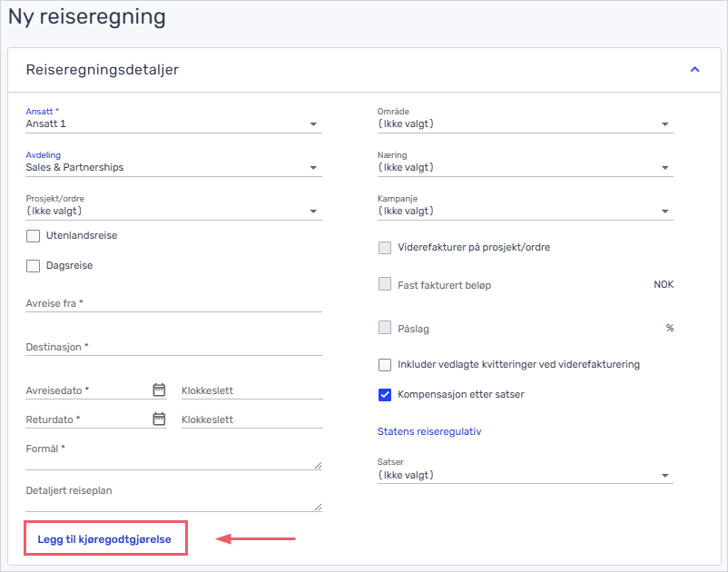Open calendar picker for Avreisedato
Viewport: 728px width, 572px height.
click(x=159, y=390)
